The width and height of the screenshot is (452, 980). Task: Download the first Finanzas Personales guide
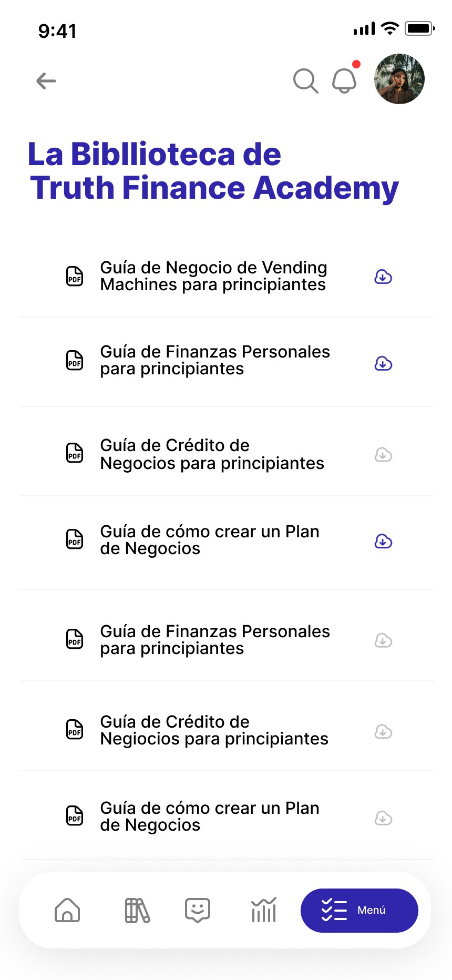pyautogui.click(x=383, y=363)
